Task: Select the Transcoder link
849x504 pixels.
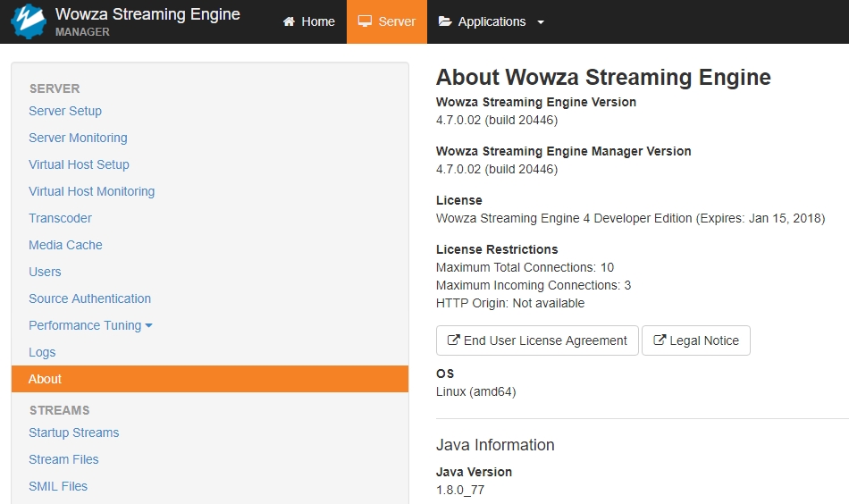Action: click(60, 218)
